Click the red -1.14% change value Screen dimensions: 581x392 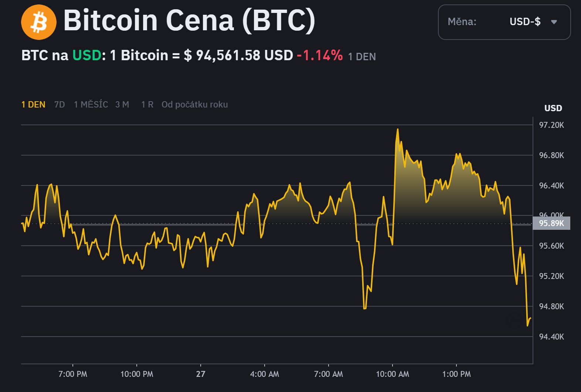(320, 55)
